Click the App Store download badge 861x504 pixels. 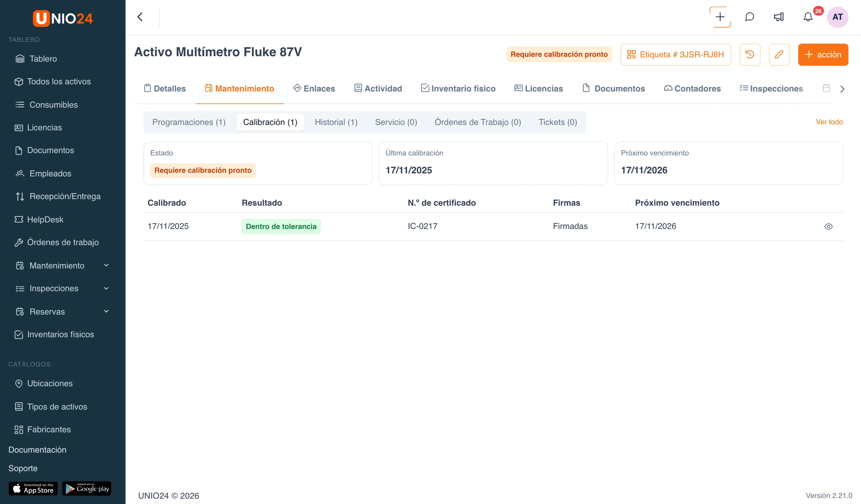pos(33,488)
